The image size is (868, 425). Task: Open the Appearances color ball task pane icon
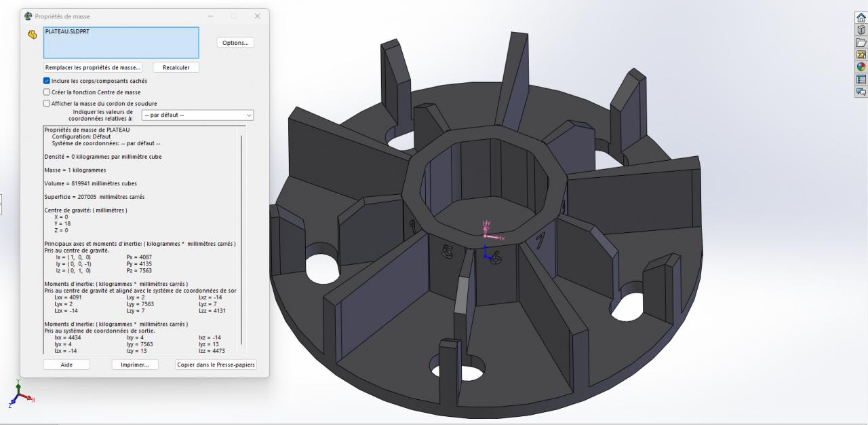pos(861,67)
